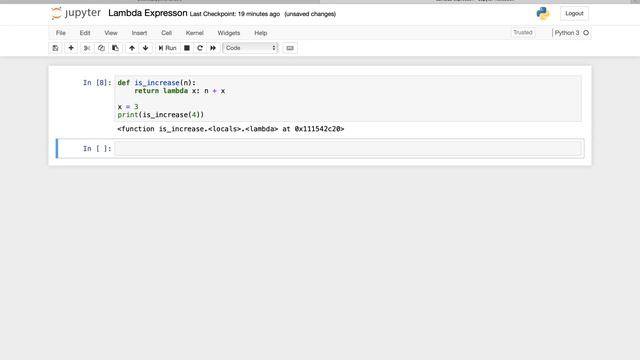Click the return lambda code line
This screenshot has width=640, height=360.
click(x=180, y=91)
